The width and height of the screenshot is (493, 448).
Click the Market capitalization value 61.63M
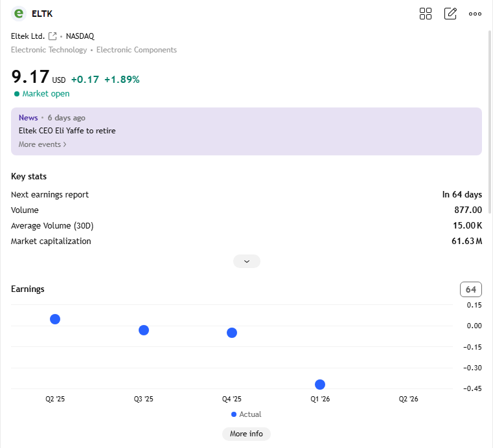(466, 241)
